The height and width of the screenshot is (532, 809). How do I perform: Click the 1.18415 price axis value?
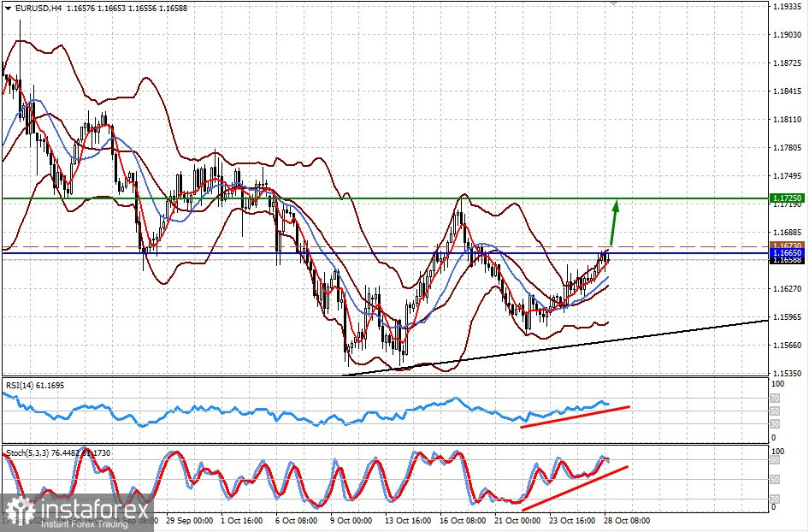tap(788, 92)
